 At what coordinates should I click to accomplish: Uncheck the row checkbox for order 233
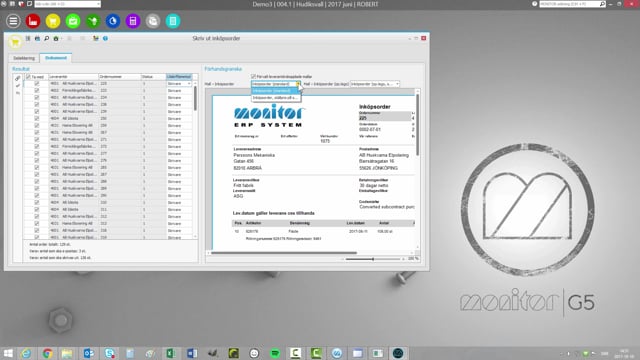pyautogui.click(x=37, y=90)
